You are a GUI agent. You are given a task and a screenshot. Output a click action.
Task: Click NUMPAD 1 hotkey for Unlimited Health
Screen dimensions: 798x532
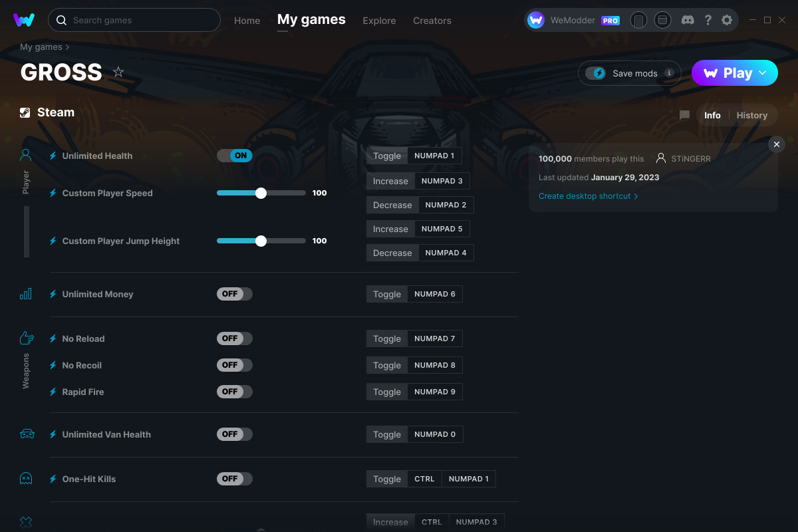tap(434, 156)
